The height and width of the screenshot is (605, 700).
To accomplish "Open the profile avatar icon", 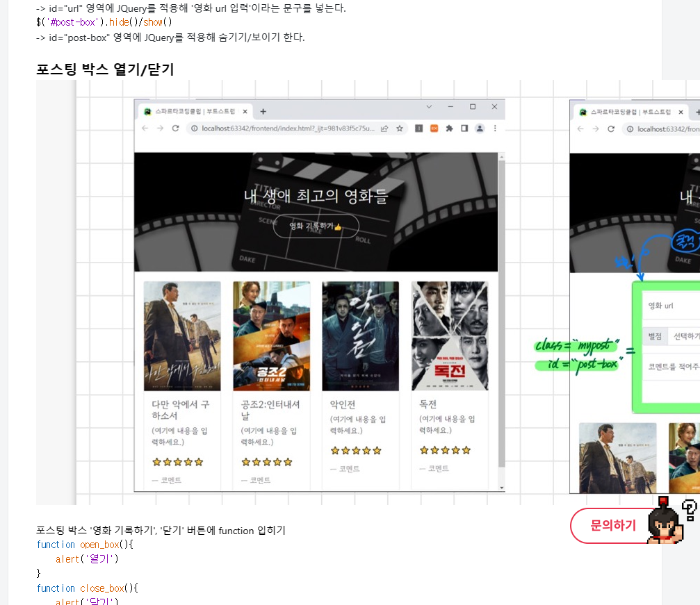I will point(480,129).
